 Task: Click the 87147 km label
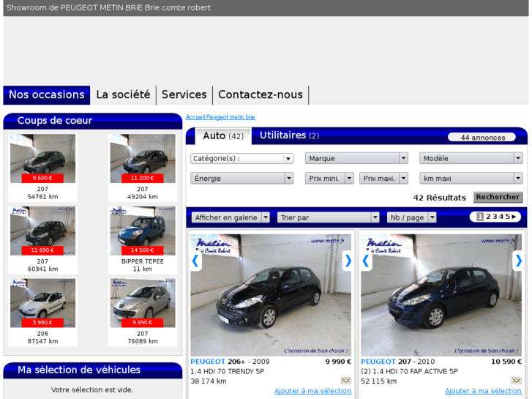42,341
